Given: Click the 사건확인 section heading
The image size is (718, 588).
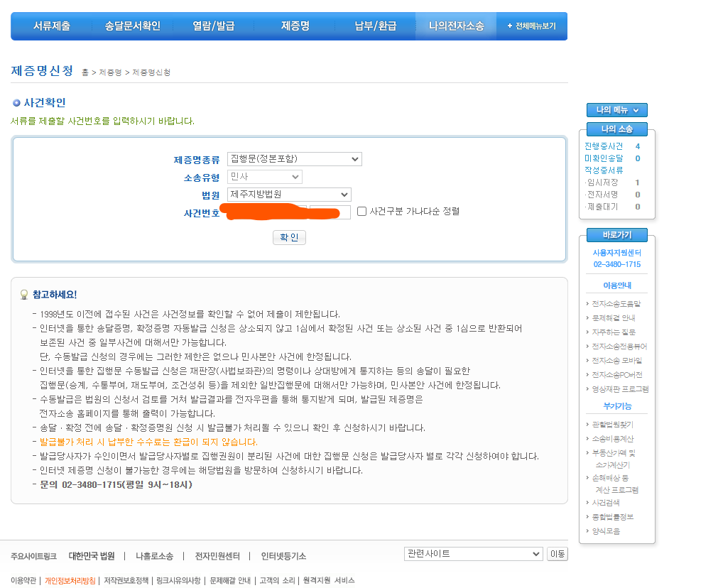Looking at the screenshot, I should click(45, 102).
